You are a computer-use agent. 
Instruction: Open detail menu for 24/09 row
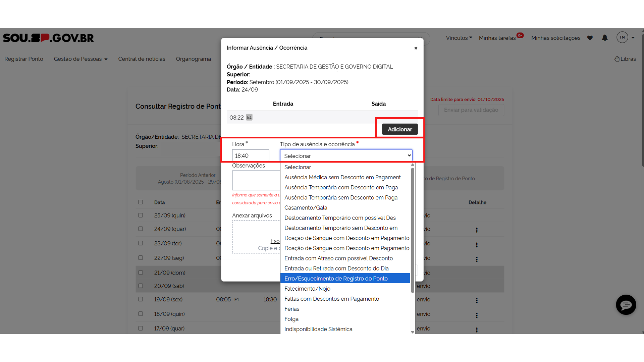coord(477,230)
